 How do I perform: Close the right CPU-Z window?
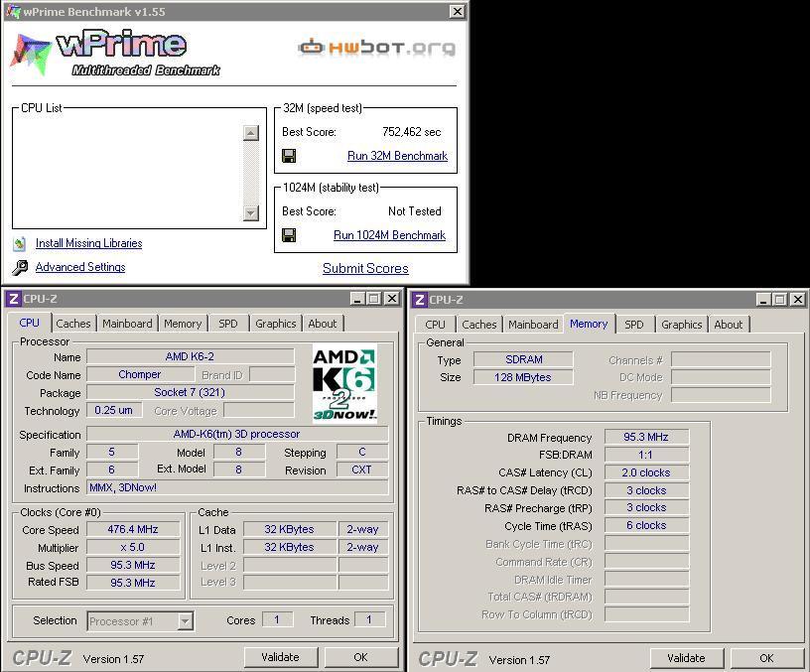click(x=798, y=300)
